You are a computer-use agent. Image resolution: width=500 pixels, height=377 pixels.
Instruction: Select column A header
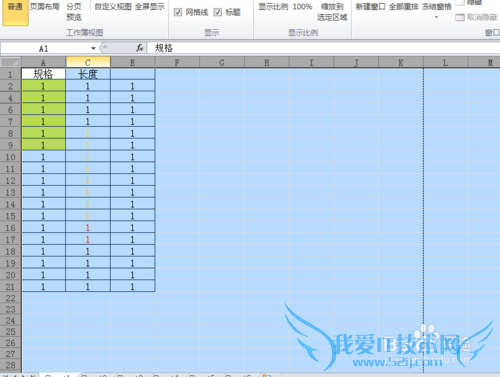point(43,62)
